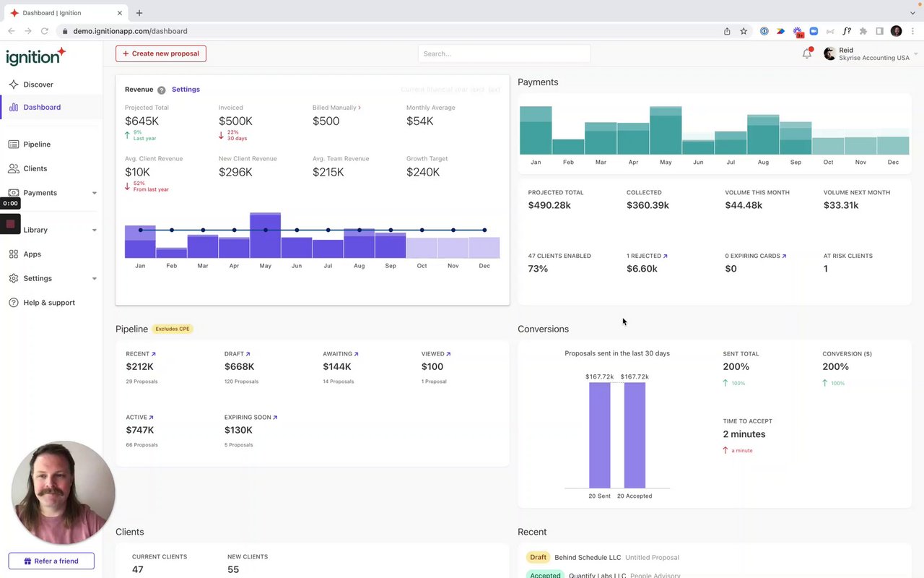Expand the Settings sidebar submenu arrow
Image resolution: width=924 pixels, height=578 pixels.
coord(95,278)
